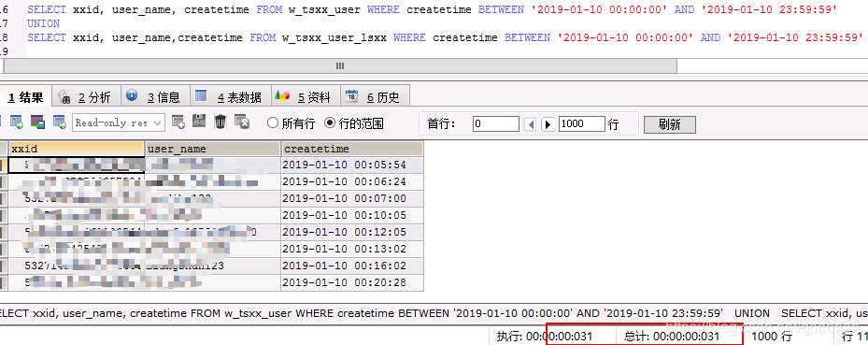Sort by the createtime column header

tap(352, 149)
